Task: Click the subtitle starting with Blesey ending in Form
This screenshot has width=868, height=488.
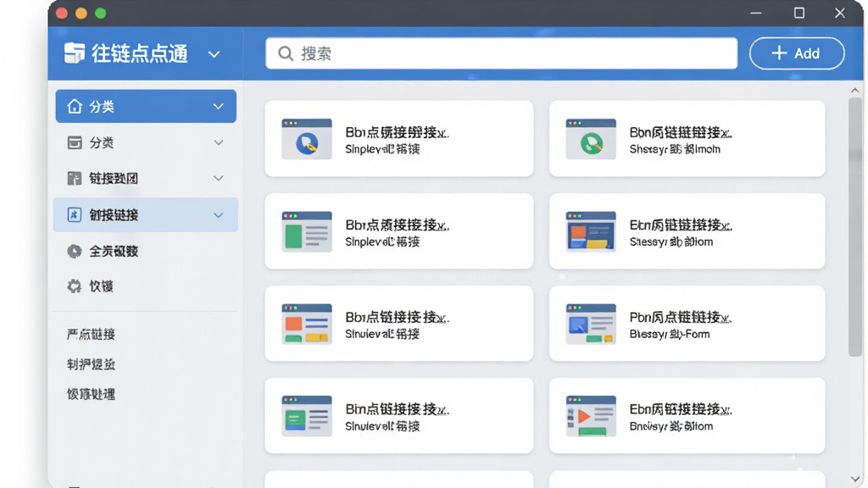Action: tap(670, 334)
